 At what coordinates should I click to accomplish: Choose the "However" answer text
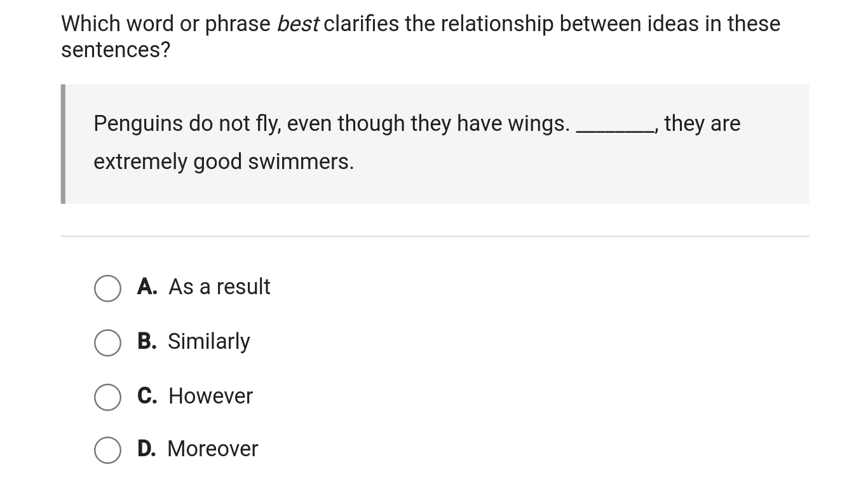pyautogui.click(x=210, y=396)
